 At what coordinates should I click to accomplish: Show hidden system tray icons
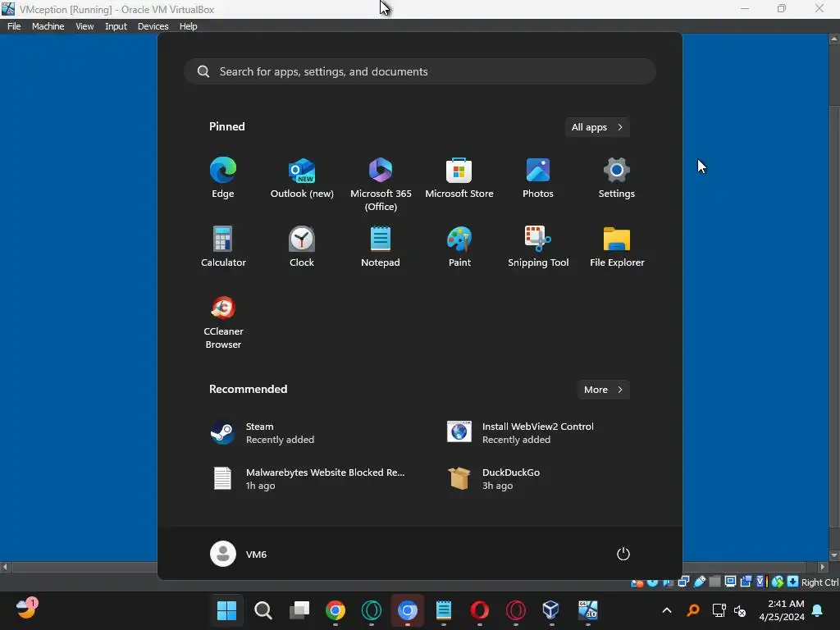click(x=667, y=610)
